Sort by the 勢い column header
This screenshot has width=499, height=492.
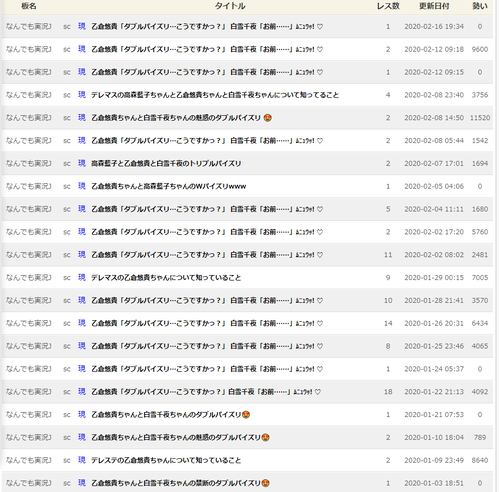click(480, 6)
